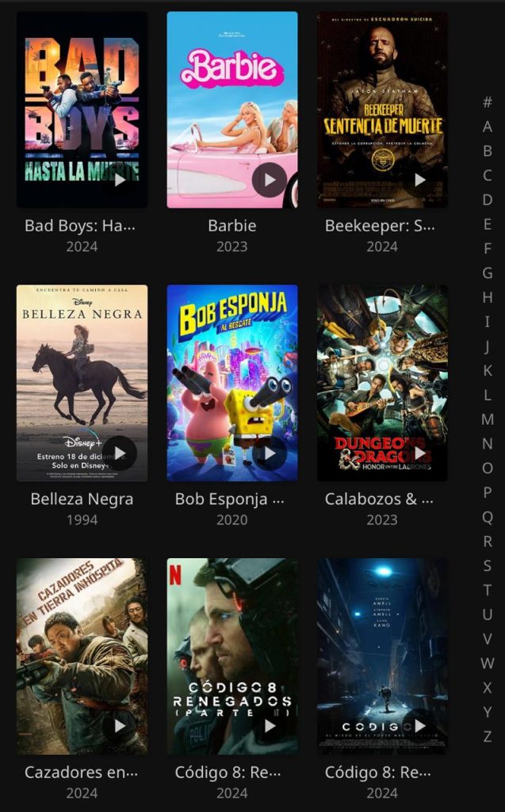
Task: Start Beekeeper: Sentencia de Muerte playback
Action: [x=419, y=180]
